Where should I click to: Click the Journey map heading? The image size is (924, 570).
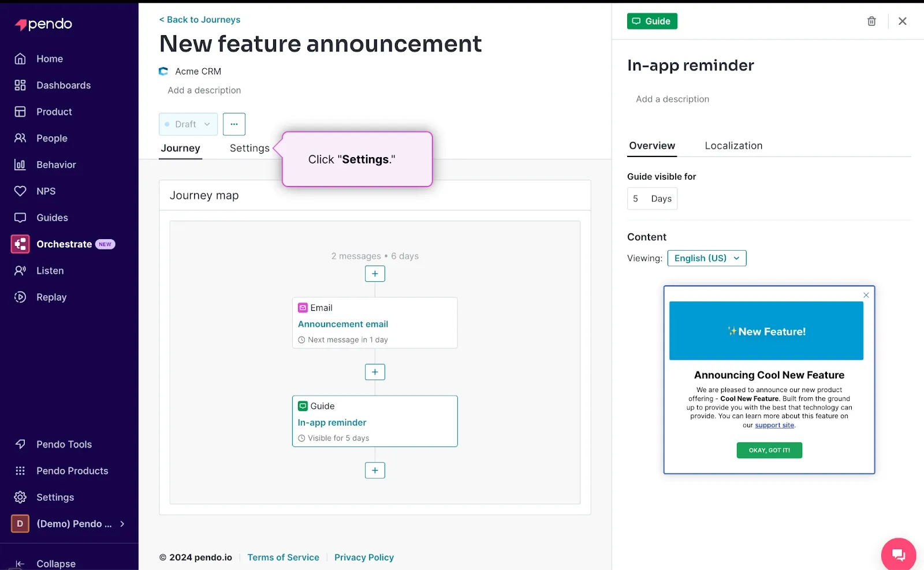[x=204, y=196]
